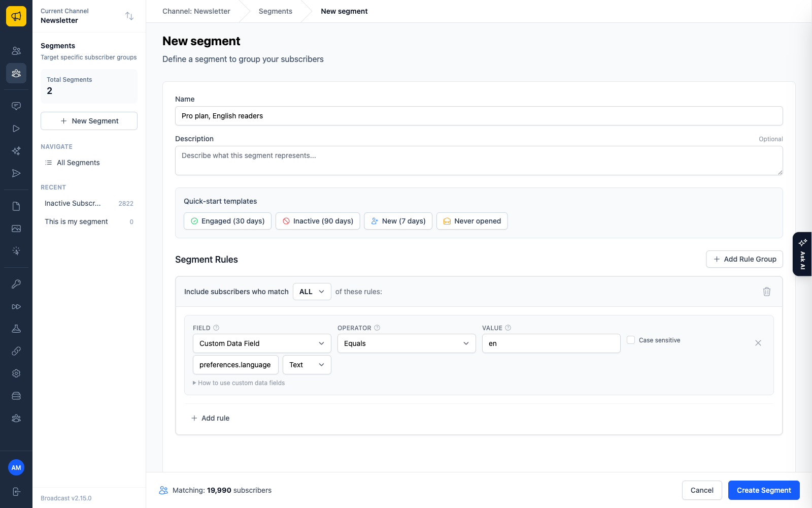Click the server stack sidebar icon
812x508 pixels.
click(x=16, y=396)
